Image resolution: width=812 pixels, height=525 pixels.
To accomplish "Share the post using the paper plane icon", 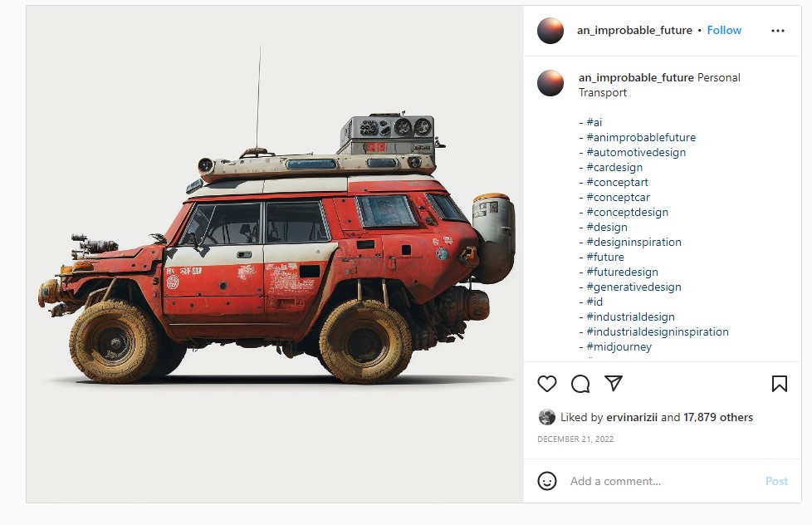I will coord(613,383).
